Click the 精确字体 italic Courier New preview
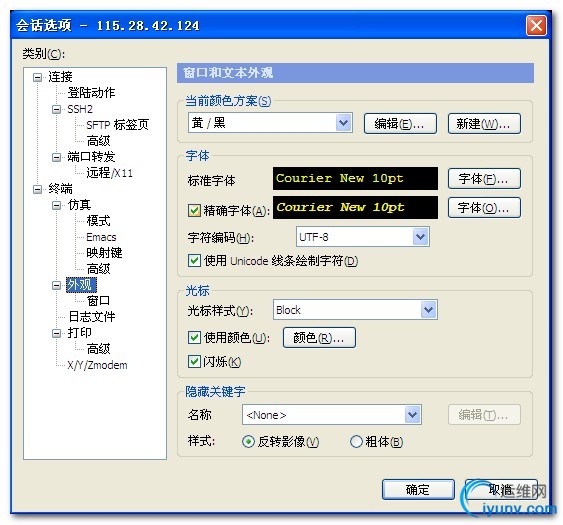 pyautogui.click(x=355, y=208)
